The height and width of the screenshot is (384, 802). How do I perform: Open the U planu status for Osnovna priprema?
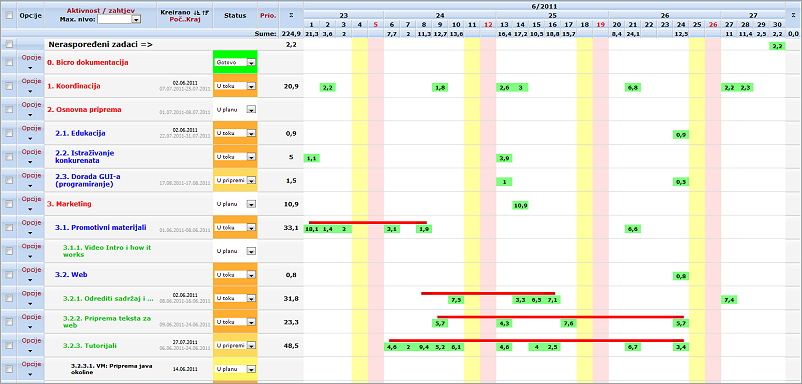tap(235, 109)
